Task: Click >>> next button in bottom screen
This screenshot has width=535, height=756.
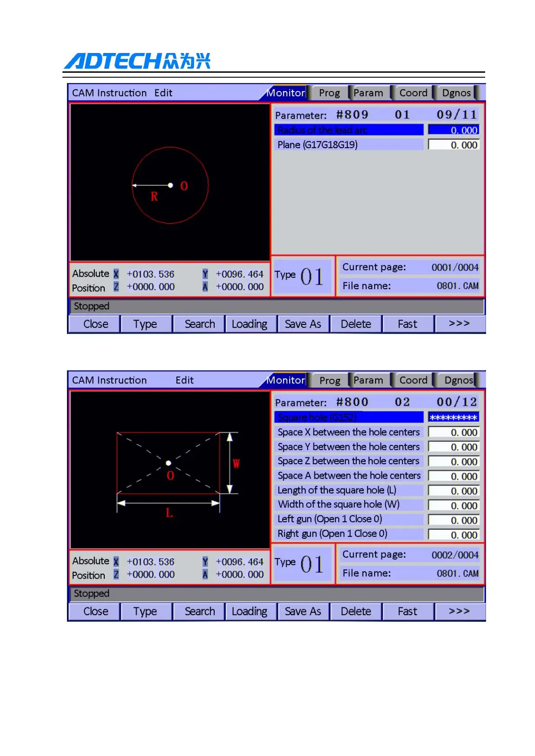Action: point(460,611)
